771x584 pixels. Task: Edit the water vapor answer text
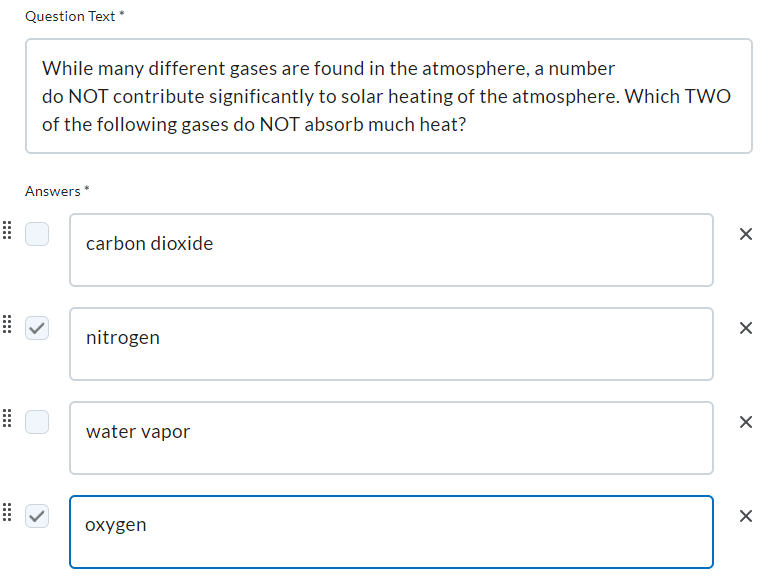pyautogui.click(x=391, y=437)
